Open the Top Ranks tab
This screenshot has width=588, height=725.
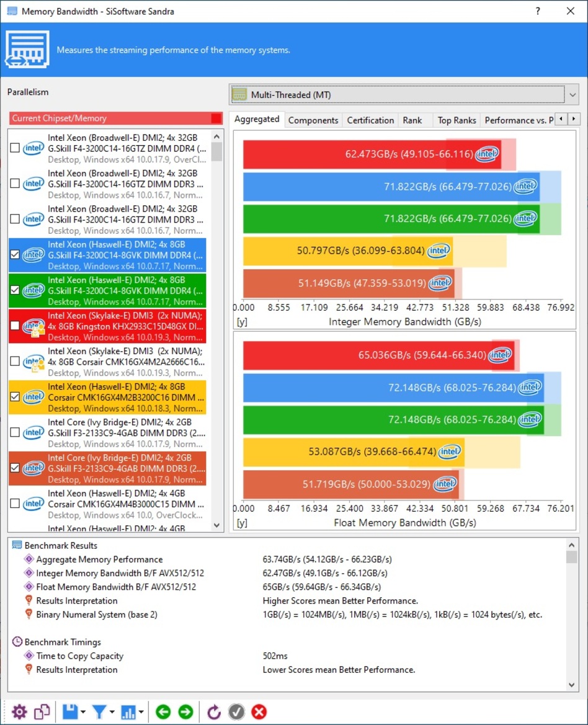pyautogui.click(x=457, y=120)
